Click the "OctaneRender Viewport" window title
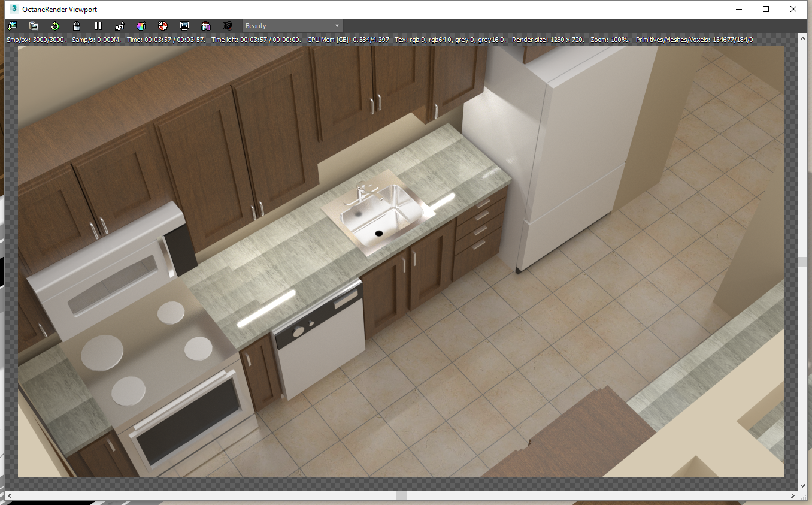This screenshot has height=505, width=812. point(60,9)
